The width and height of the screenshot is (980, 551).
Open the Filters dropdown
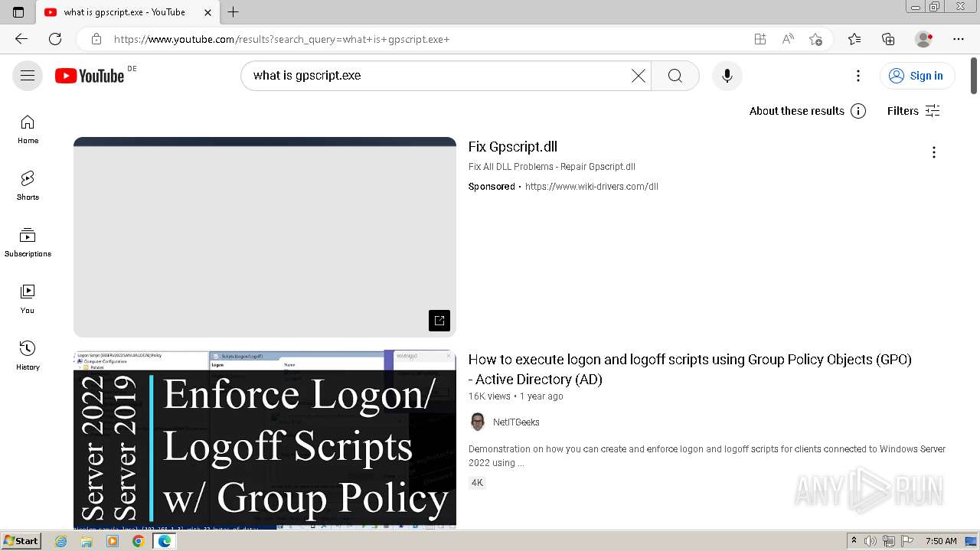[x=913, y=111]
